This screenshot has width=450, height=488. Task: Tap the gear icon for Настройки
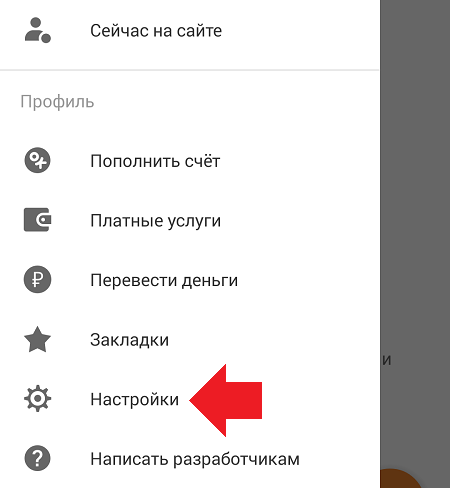click(x=37, y=399)
